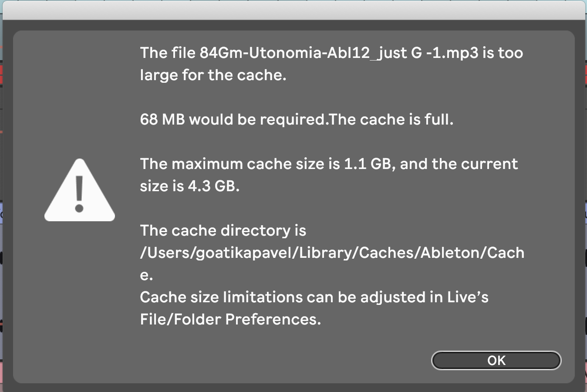Click the "68 MB" size value
Viewport: 587px width, 392px height.
click(x=162, y=120)
